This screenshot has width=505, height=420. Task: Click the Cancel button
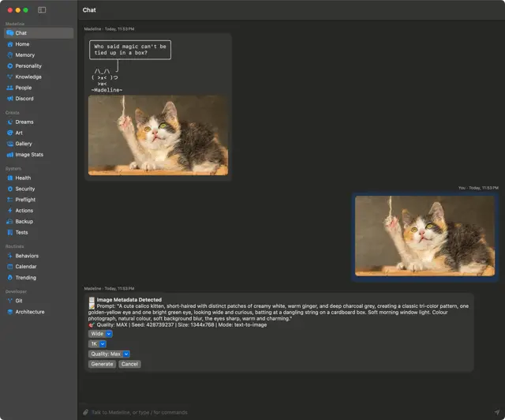[x=129, y=364]
